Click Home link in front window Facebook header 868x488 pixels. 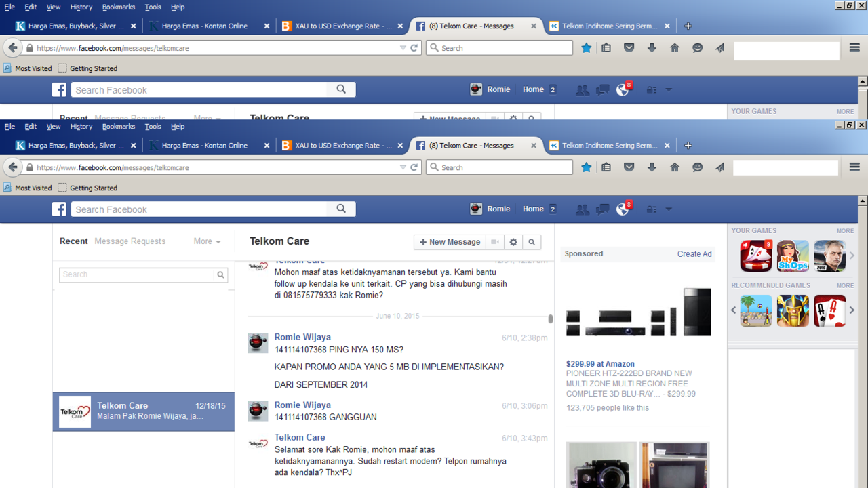point(533,209)
